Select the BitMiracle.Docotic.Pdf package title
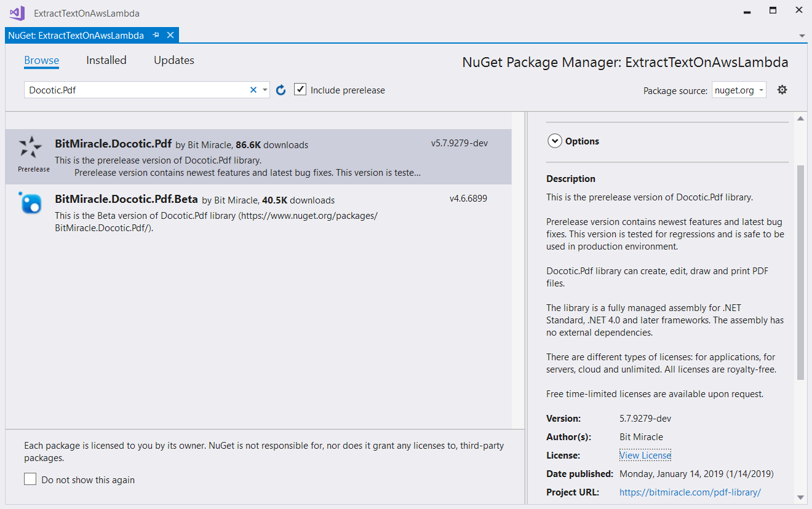This screenshot has height=509, width=812. (113, 144)
